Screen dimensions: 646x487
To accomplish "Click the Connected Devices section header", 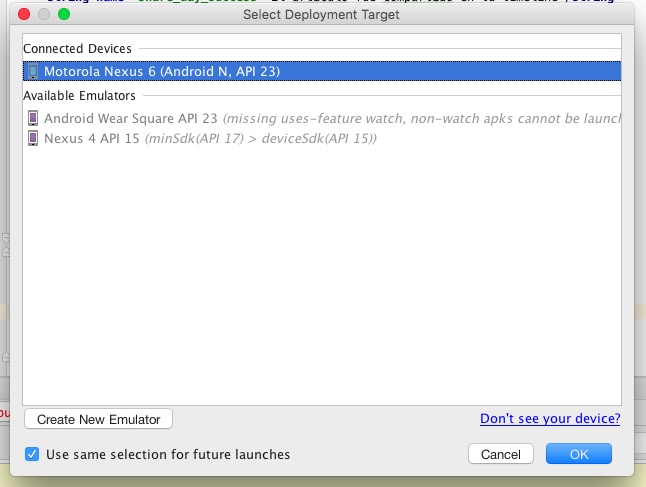I will click(x=77, y=48).
